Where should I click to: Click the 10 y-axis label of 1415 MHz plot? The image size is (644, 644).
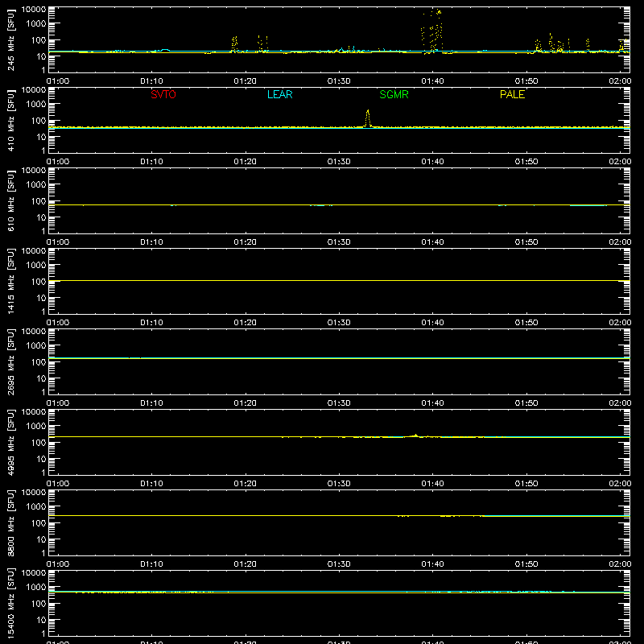pyautogui.click(x=41, y=298)
